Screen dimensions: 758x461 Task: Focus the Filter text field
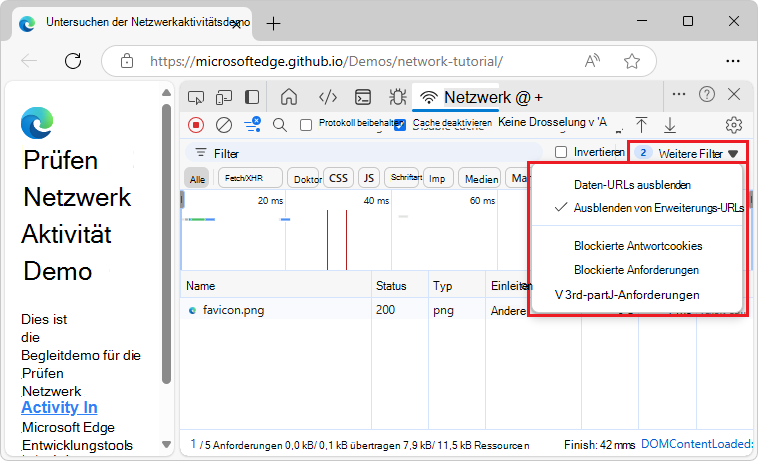(x=364, y=153)
